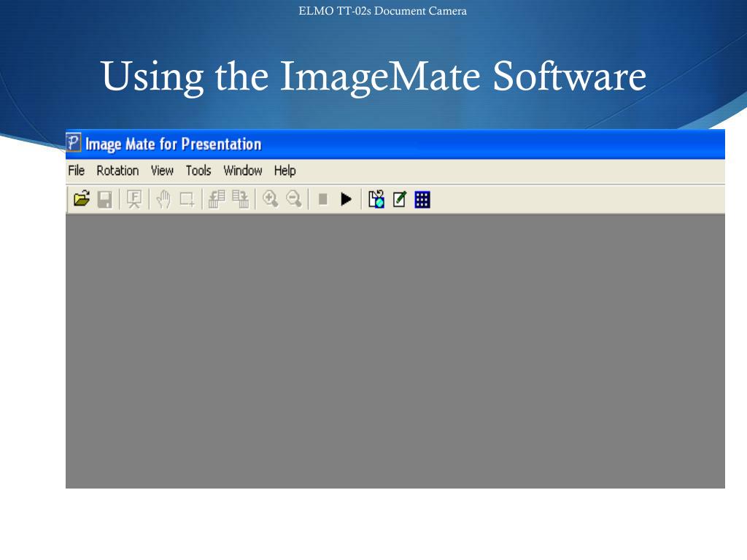Select the hand pan tool
Screen dimensions: 747x560
163,200
